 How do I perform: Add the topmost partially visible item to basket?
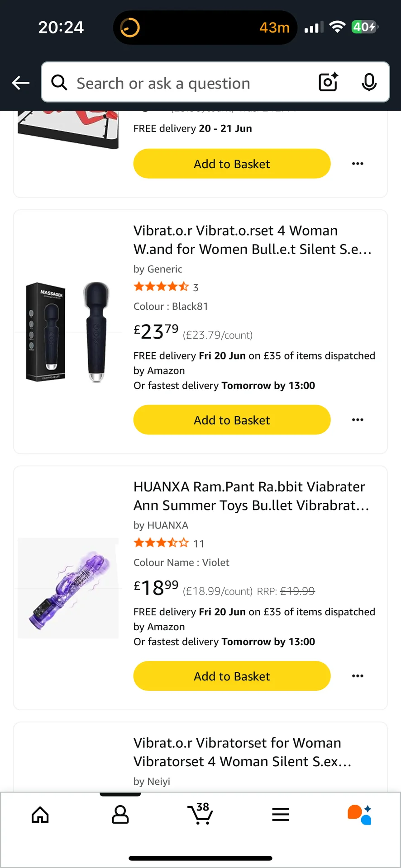pos(232,164)
